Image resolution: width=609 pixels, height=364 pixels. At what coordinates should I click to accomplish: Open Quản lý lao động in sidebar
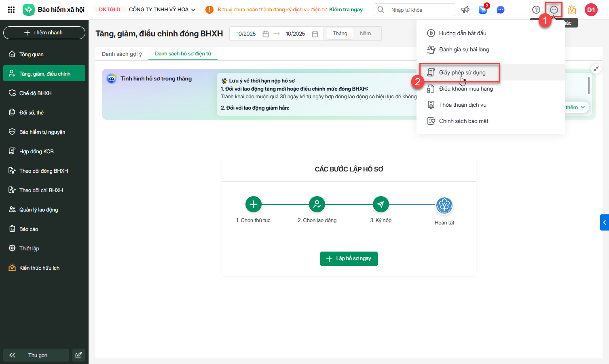pyautogui.click(x=39, y=210)
